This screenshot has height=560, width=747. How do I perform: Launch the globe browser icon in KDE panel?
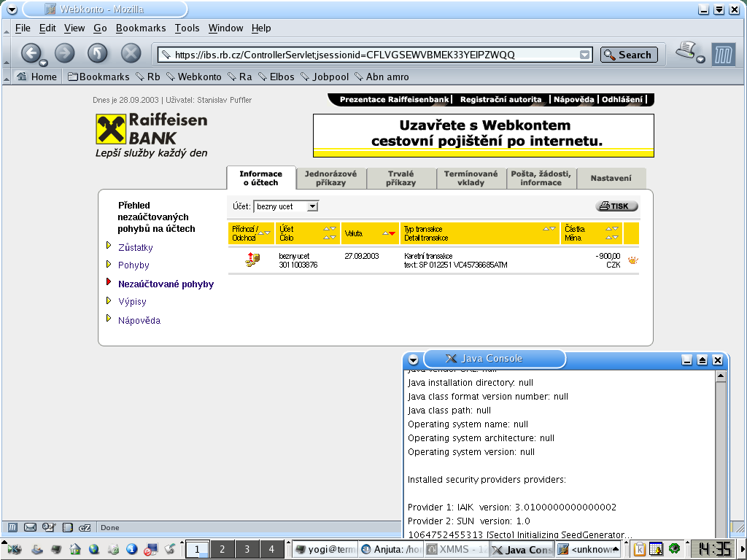tap(94, 549)
